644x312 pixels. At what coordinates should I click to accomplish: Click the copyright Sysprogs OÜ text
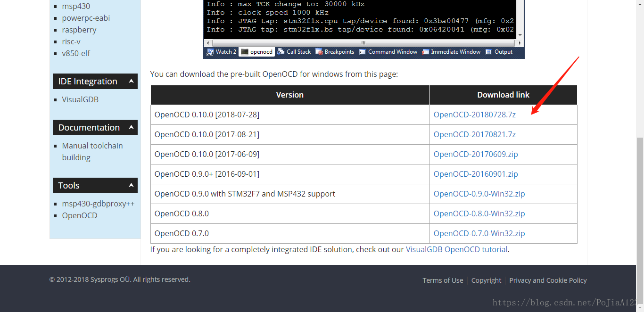[120, 279]
